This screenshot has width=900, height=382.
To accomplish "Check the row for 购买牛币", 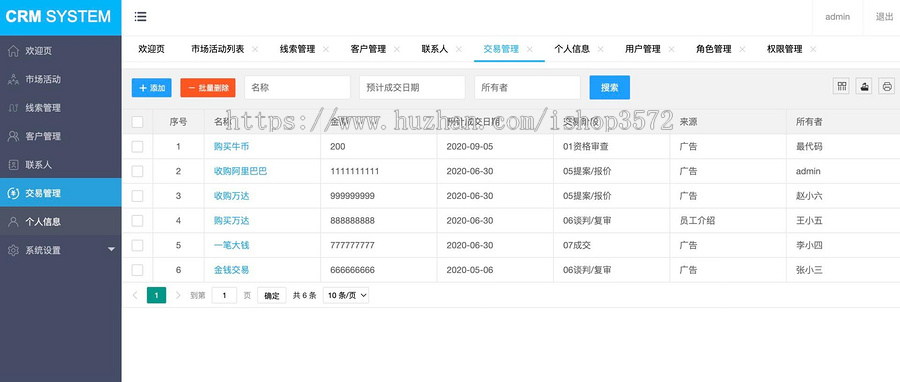I will tap(137, 146).
